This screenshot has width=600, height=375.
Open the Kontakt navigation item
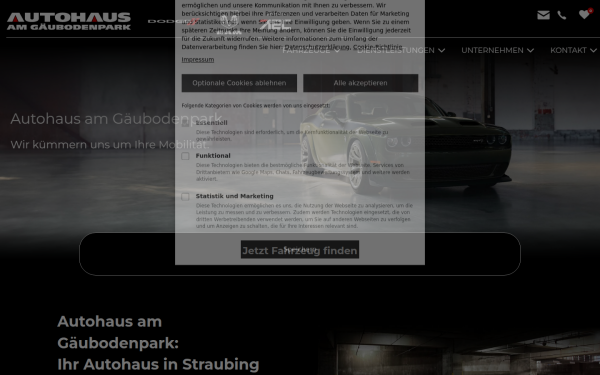568,51
